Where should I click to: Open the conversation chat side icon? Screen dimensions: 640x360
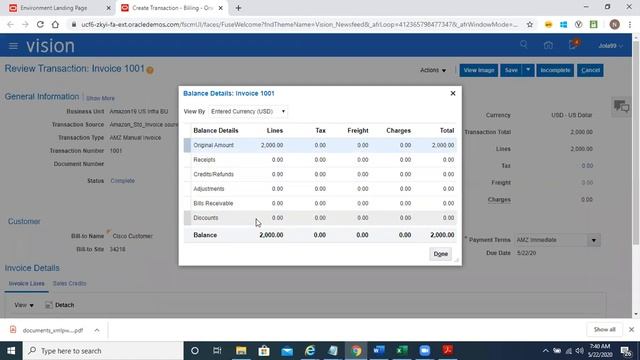click(622, 107)
